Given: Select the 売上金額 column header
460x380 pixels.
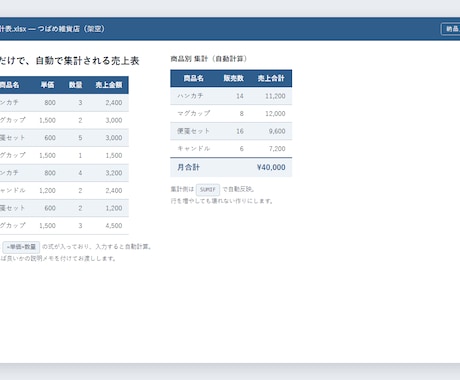Looking at the screenshot, I should pos(109,85).
